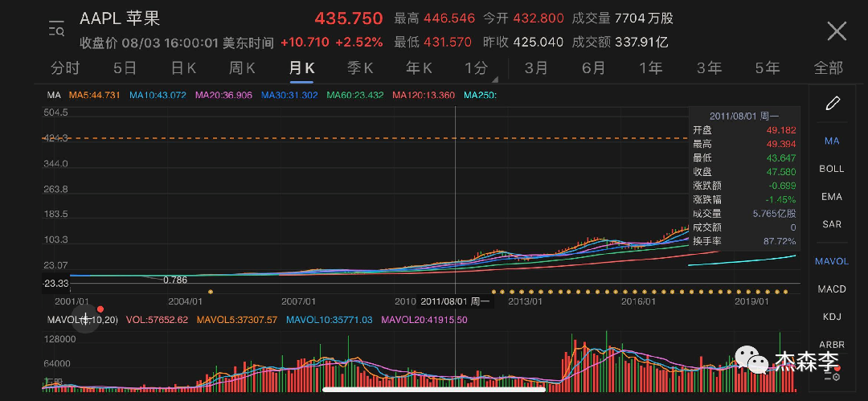Toggle the MA indicator in sidebar
This screenshot has width=868, height=401.
[x=832, y=141]
